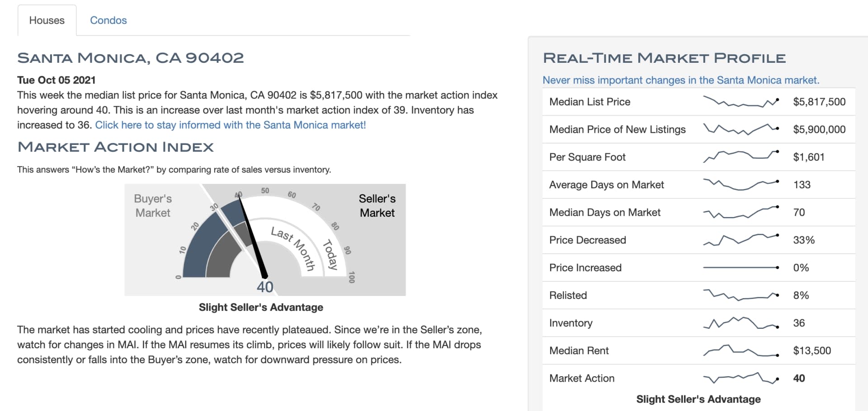The image size is (868, 411).
Task: Click the Relisted sparkline chart
Action: click(x=741, y=295)
